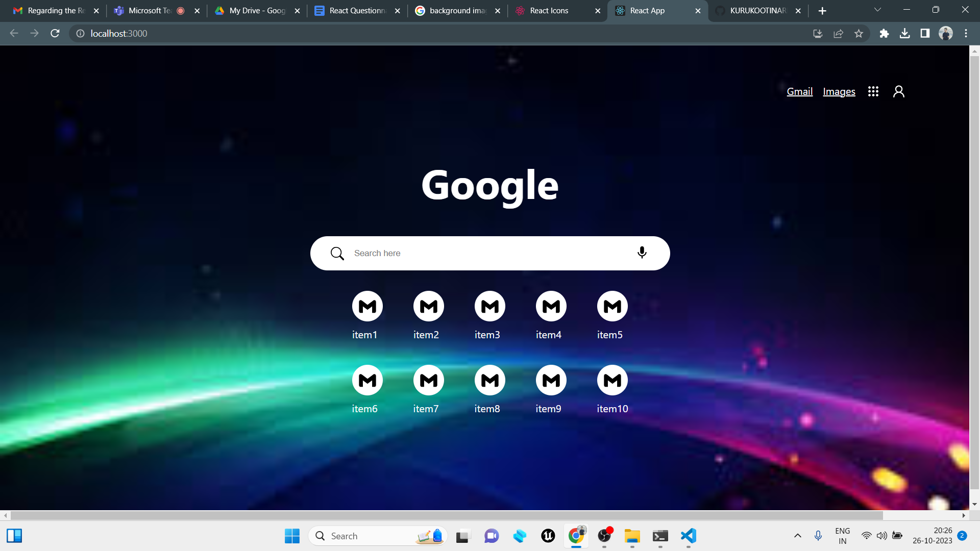Open the Google apps grid icon
The height and width of the screenshot is (551, 980).
click(873, 91)
